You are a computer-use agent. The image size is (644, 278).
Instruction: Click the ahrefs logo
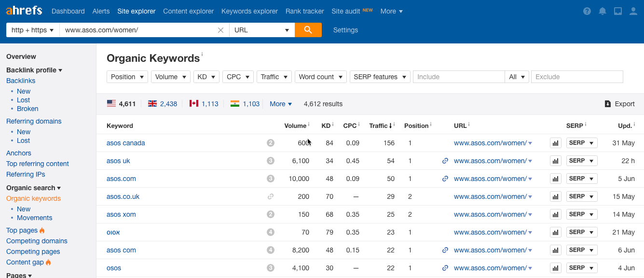tap(24, 11)
